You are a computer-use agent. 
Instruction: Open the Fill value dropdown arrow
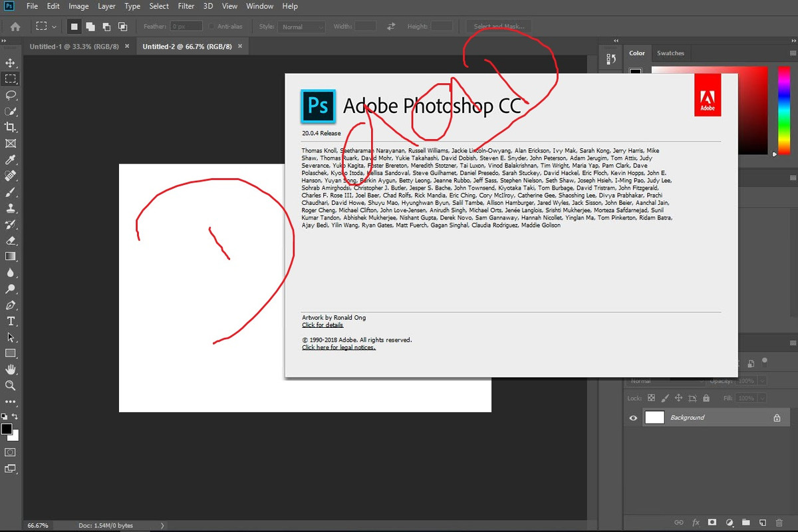pos(763,398)
